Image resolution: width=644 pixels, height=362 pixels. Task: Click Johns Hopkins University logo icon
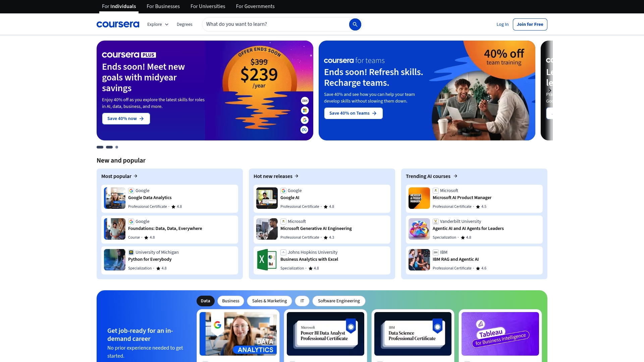coord(283,252)
